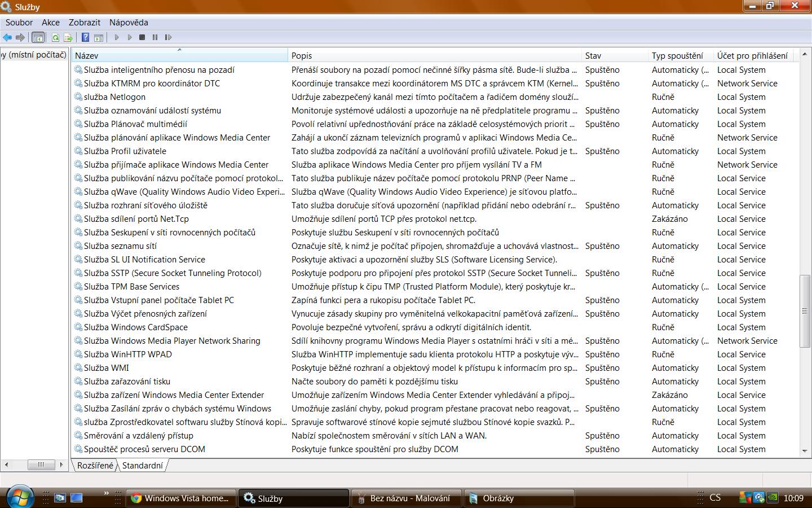Select Služba qWave service row
Viewport: 812px width, 508px height.
pos(435,192)
